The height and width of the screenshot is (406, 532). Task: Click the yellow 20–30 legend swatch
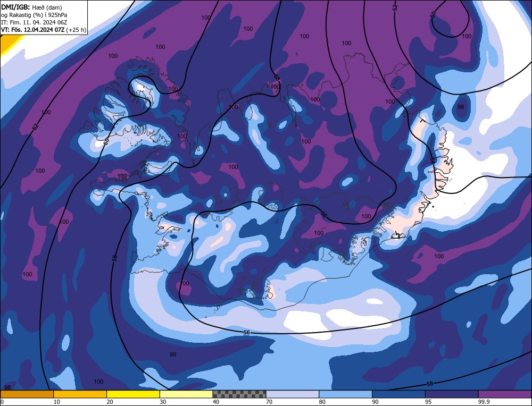click(x=133, y=394)
